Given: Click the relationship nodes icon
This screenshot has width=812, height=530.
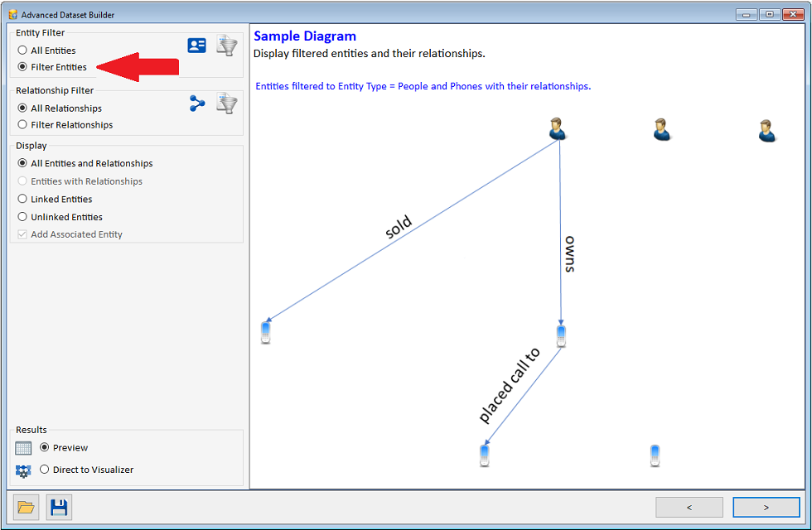Looking at the screenshot, I should [x=197, y=104].
